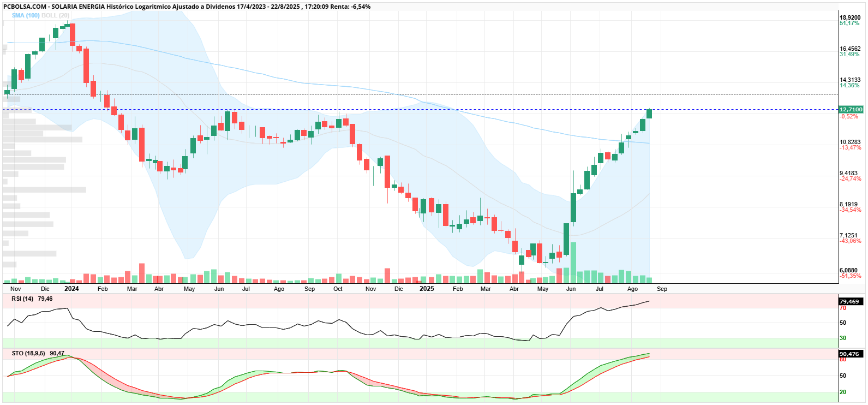Click the stochastic 20 oversold level label

(843, 392)
